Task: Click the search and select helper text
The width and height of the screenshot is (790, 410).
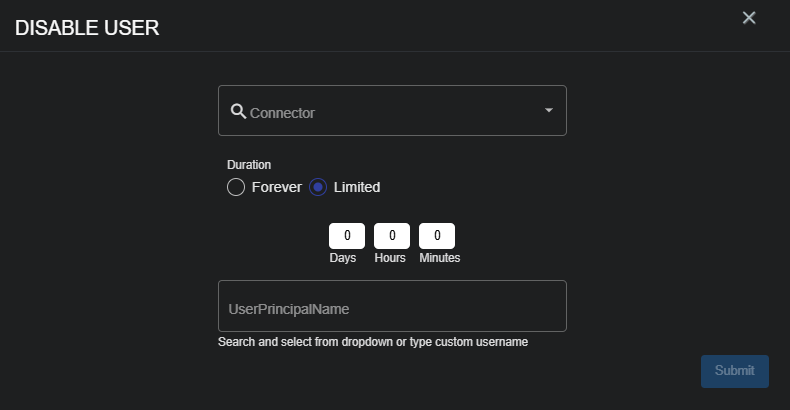Action: pos(373,342)
